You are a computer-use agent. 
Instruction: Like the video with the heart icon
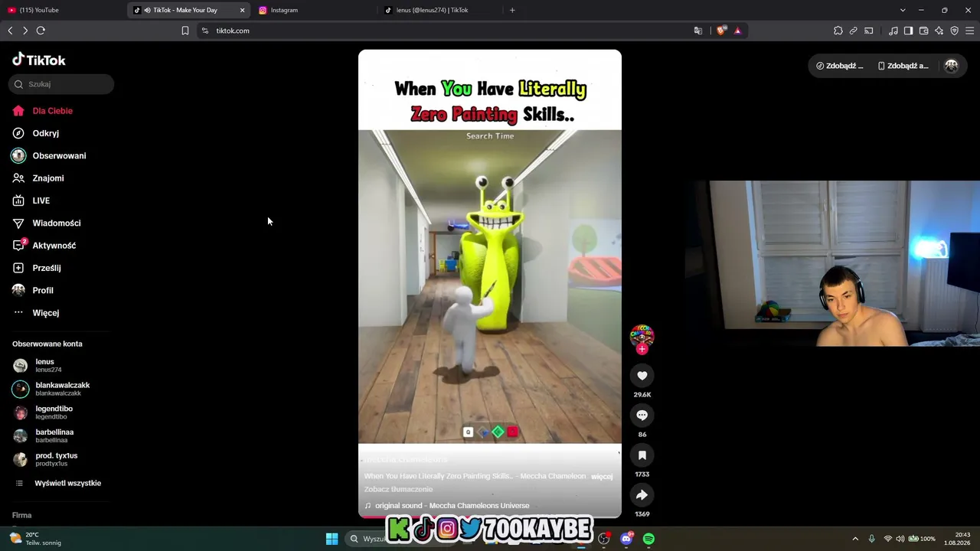point(642,376)
